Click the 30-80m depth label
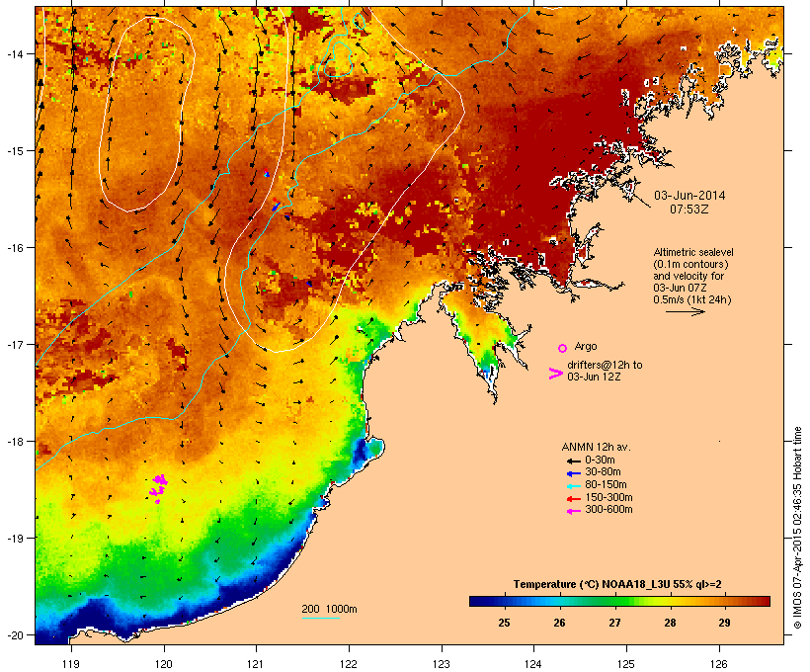The image size is (810, 672). pyautogui.click(x=603, y=472)
